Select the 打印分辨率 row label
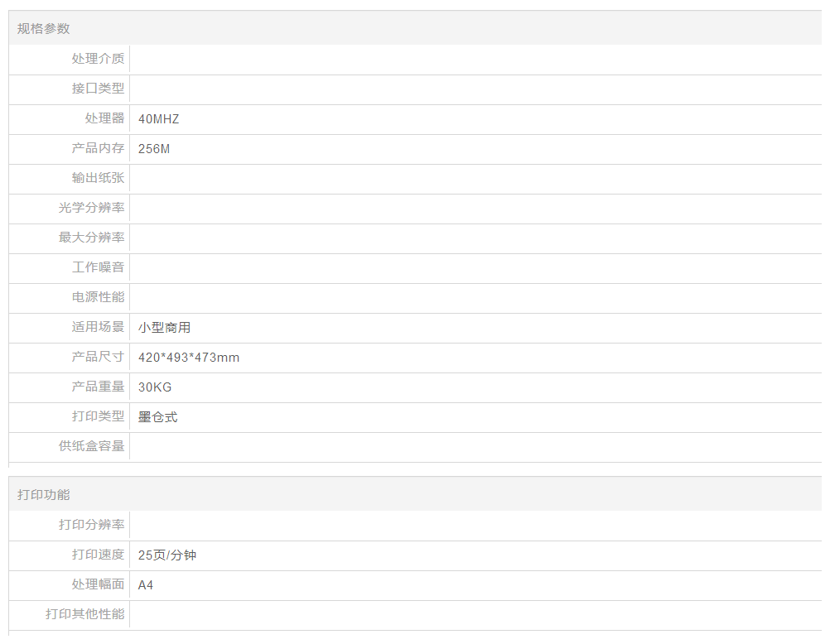 (91, 525)
